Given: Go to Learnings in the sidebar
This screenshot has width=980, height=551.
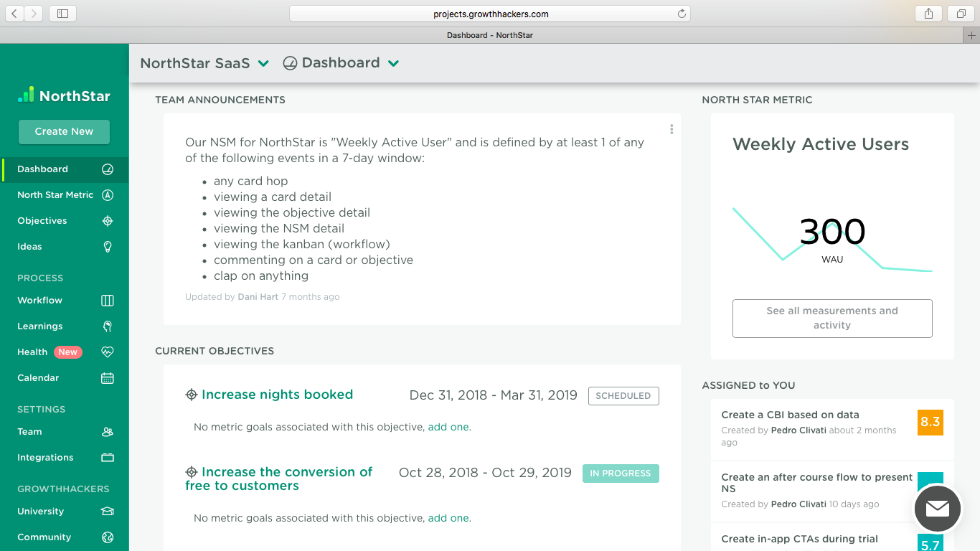Looking at the screenshot, I should point(40,326).
